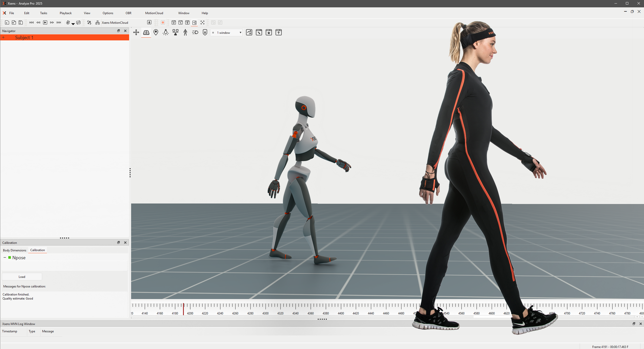644x349 pixels.
Task: Click the save file icon
Action: tap(21, 23)
